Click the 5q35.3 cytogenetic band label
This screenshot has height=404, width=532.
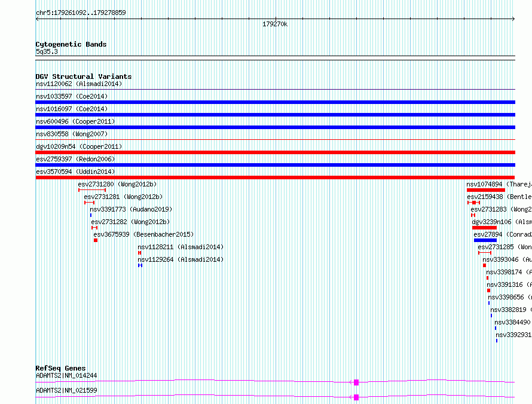pyautogui.click(x=47, y=51)
